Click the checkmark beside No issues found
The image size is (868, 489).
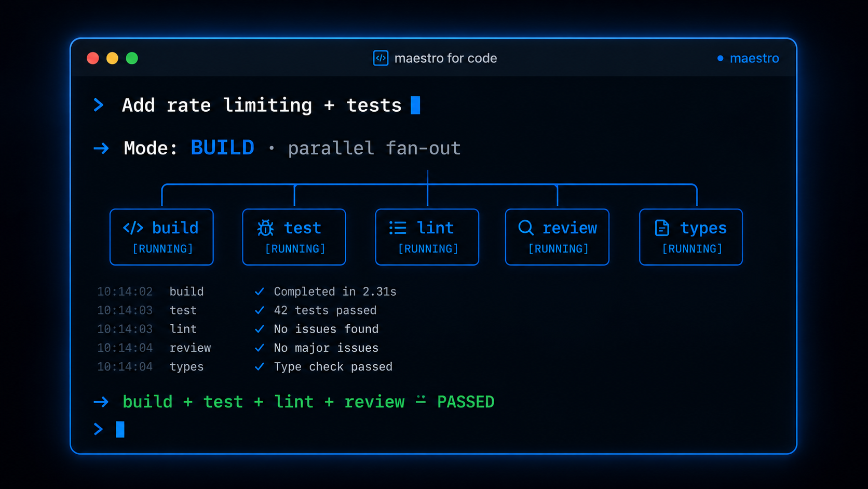[260, 329]
